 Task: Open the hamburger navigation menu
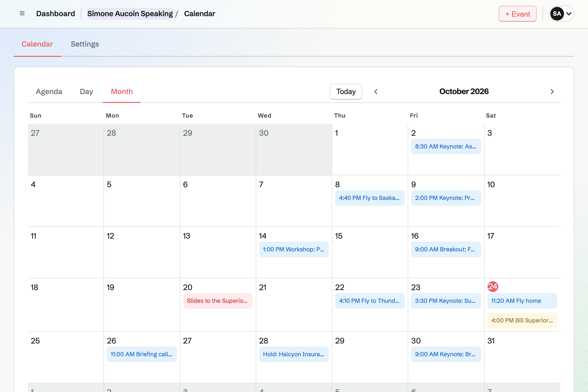(x=22, y=13)
